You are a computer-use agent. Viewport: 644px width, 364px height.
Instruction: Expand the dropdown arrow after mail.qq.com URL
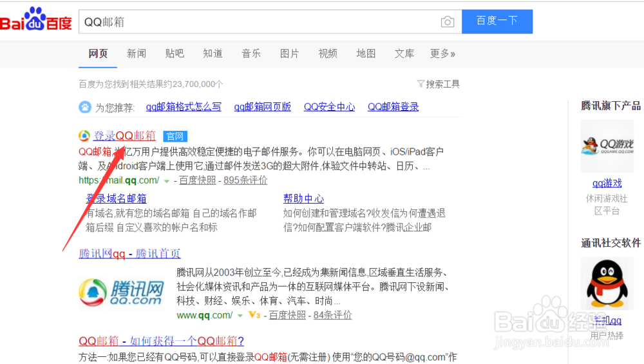click(167, 181)
